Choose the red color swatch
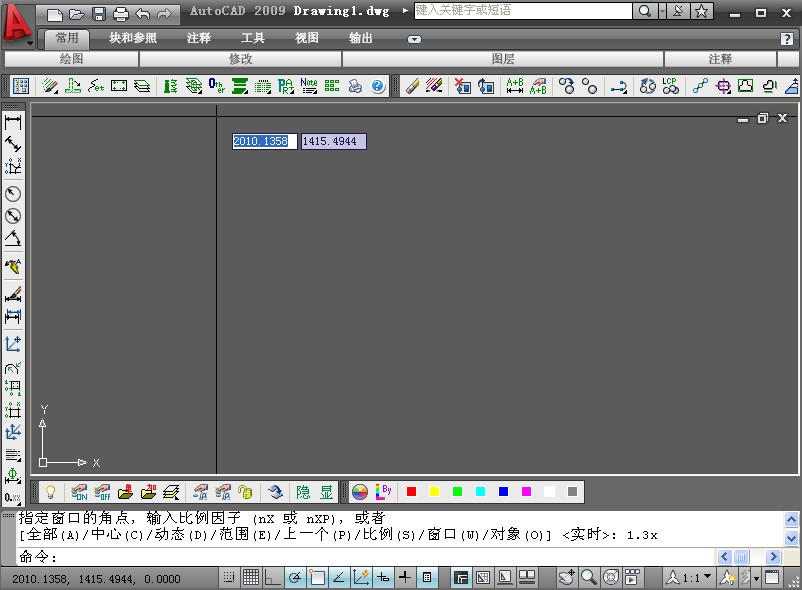The height and width of the screenshot is (590, 802). (411, 491)
